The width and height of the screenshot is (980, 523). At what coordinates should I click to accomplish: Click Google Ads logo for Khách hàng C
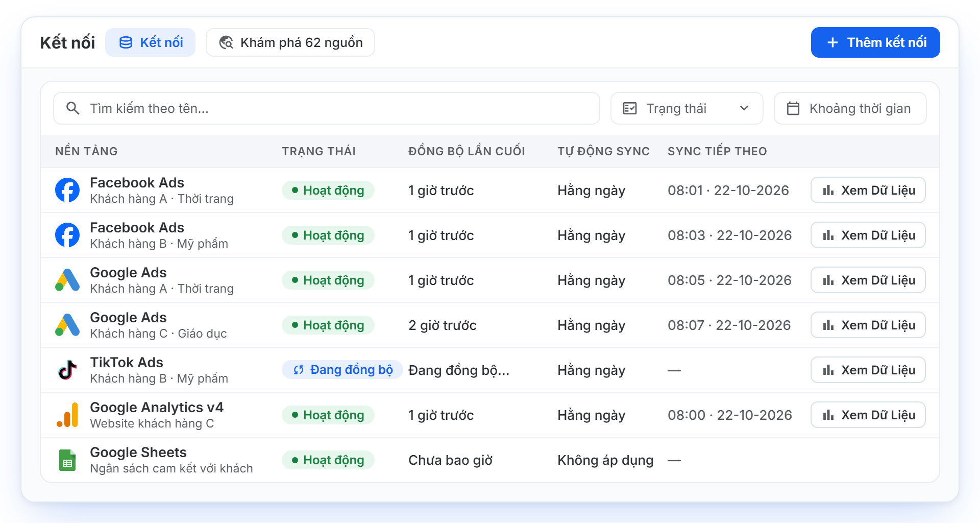coord(67,325)
